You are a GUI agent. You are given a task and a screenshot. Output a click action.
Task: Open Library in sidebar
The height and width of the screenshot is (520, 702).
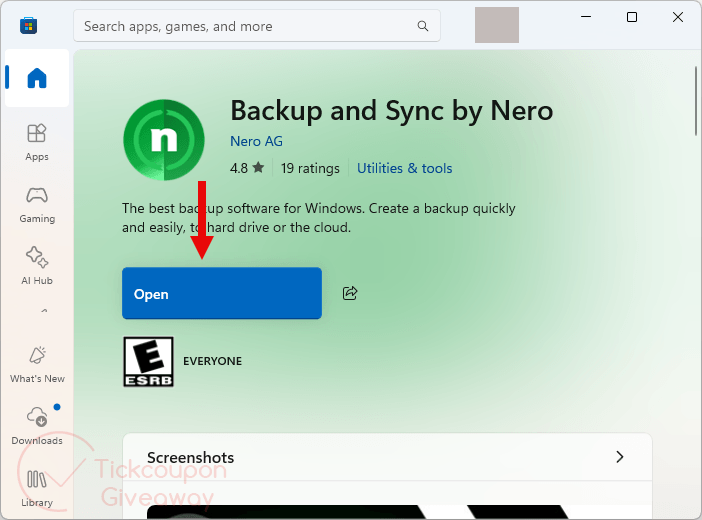[37, 488]
